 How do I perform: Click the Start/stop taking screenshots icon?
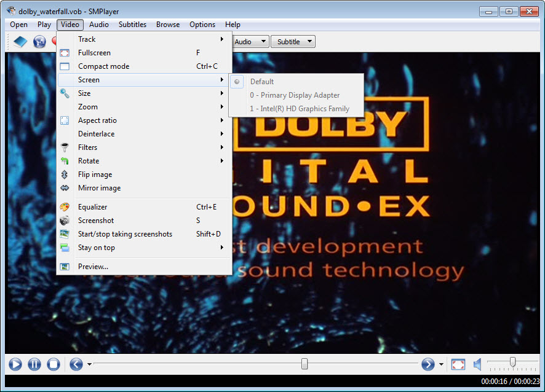(x=65, y=234)
